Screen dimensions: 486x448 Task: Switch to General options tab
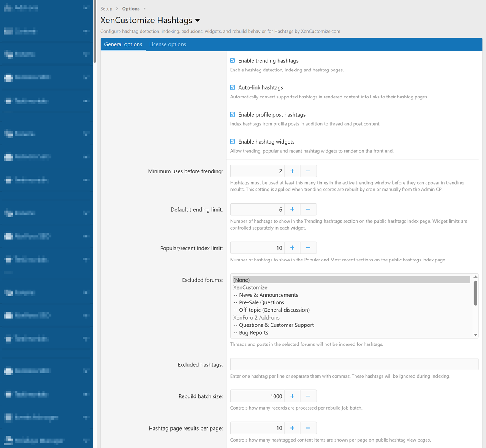click(x=123, y=44)
